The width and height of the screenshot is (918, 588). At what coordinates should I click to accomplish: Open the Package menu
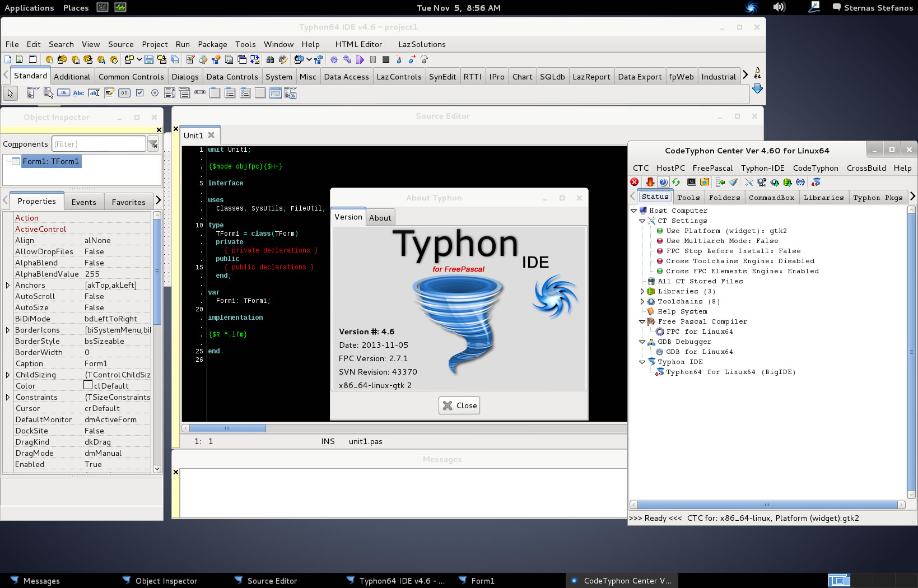coord(212,44)
